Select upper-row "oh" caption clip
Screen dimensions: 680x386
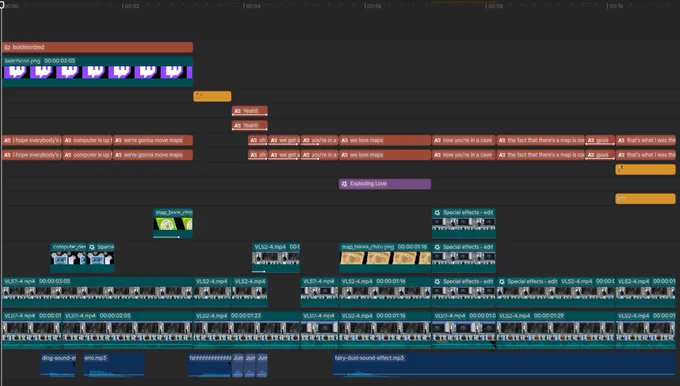click(x=258, y=141)
